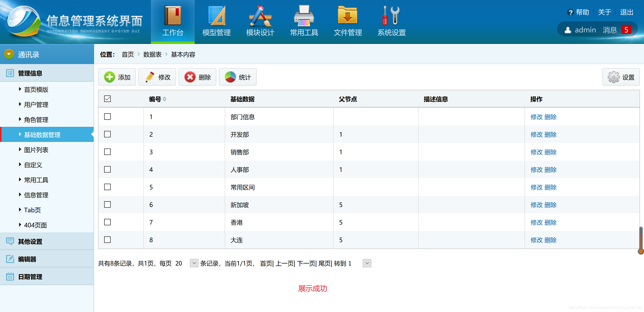Switch to the 工作台 top tab
Screen dimensions: 644x312
click(173, 22)
